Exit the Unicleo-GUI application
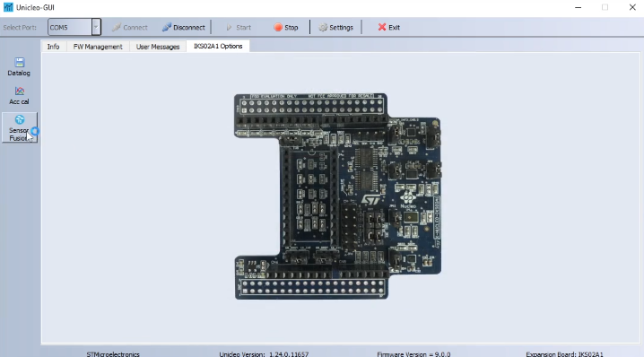 pyautogui.click(x=388, y=28)
